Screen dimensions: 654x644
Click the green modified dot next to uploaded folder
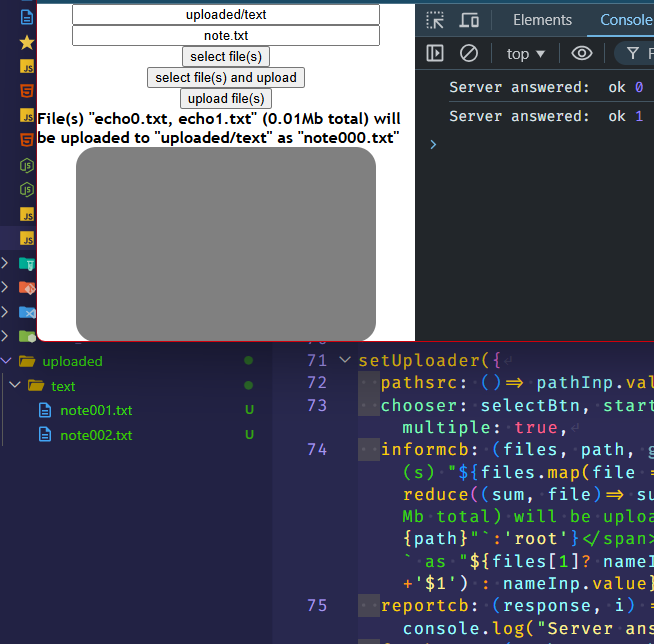(x=249, y=360)
